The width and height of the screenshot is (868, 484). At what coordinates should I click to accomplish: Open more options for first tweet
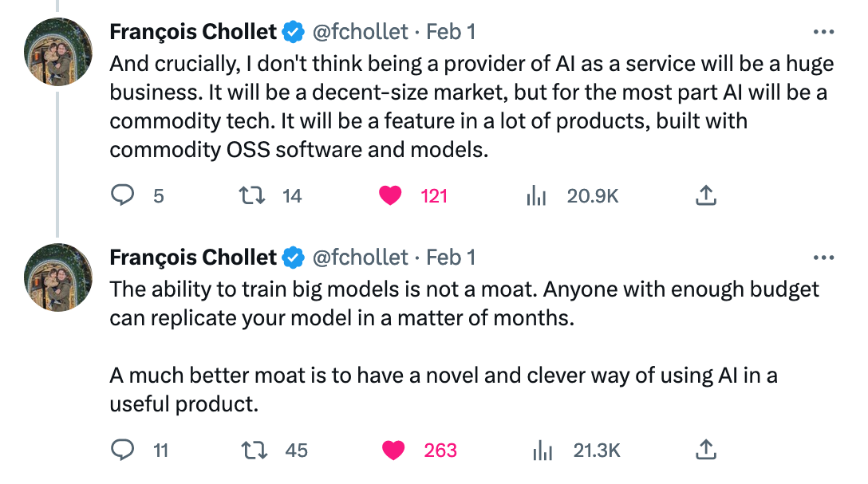(823, 32)
